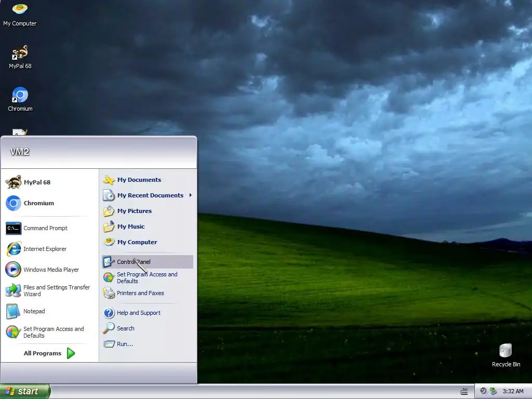This screenshot has height=399, width=532.
Task: Click the Start button
Action: point(25,392)
